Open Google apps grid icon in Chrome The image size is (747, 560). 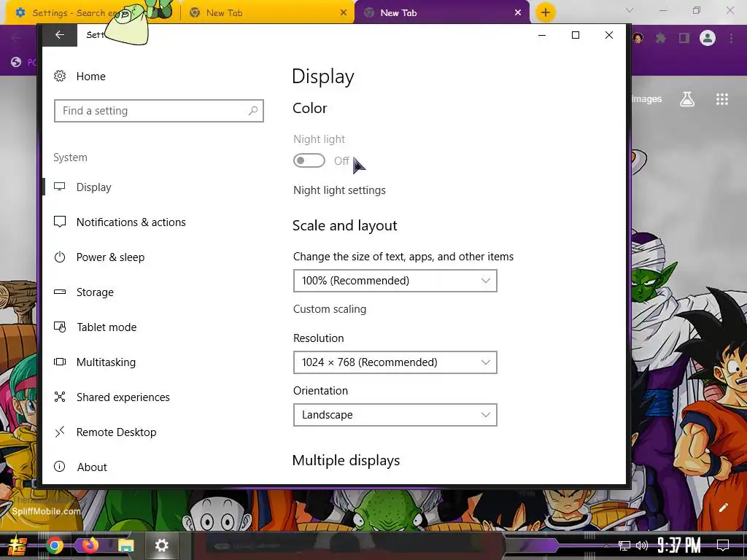tap(722, 99)
